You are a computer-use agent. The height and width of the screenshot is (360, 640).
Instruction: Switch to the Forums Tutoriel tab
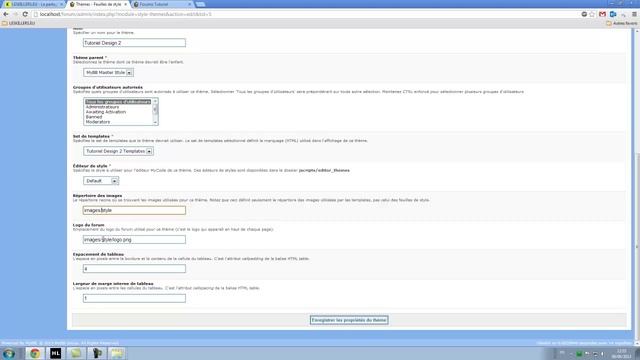162,4
